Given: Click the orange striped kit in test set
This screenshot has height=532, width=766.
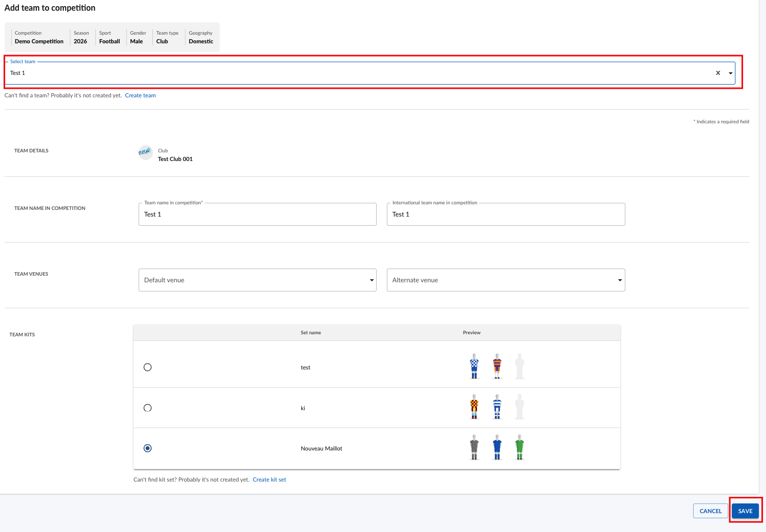Looking at the screenshot, I should coord(497,366).
